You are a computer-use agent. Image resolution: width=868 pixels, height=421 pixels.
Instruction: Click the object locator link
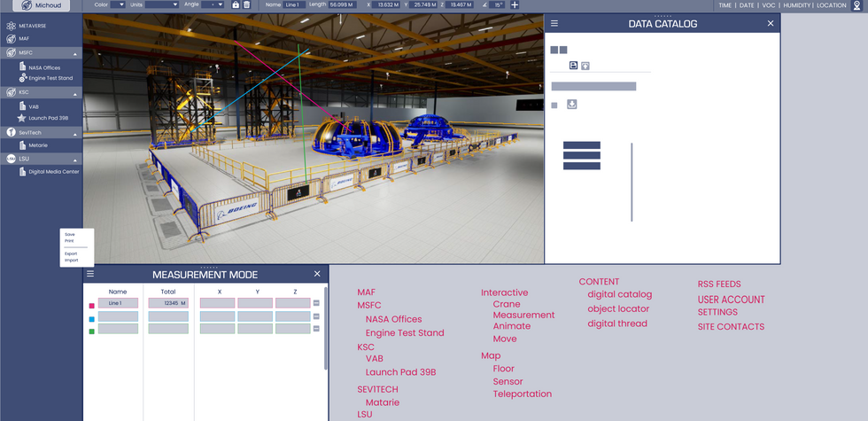pos(618,308)
